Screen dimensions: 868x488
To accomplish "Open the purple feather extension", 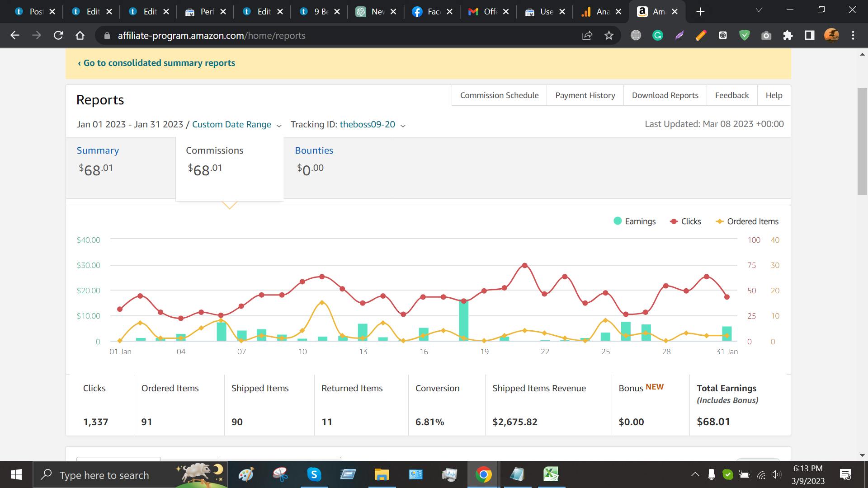I will click(x=679, y=35).
